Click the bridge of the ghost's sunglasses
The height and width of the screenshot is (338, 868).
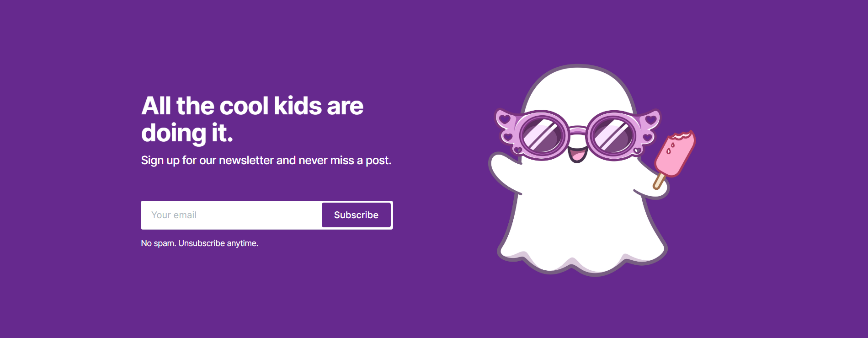point(577,130)
